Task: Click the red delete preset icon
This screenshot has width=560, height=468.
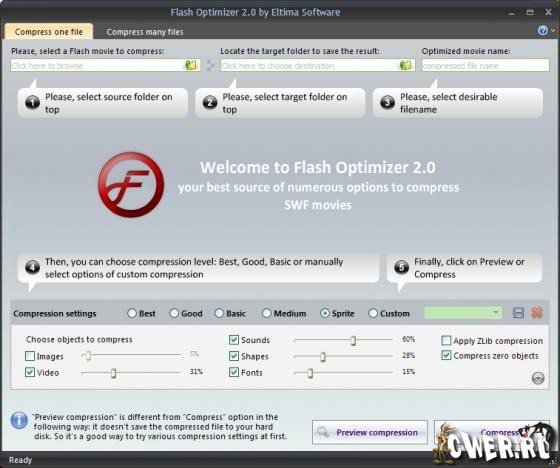Action: (x=537, y=313)
